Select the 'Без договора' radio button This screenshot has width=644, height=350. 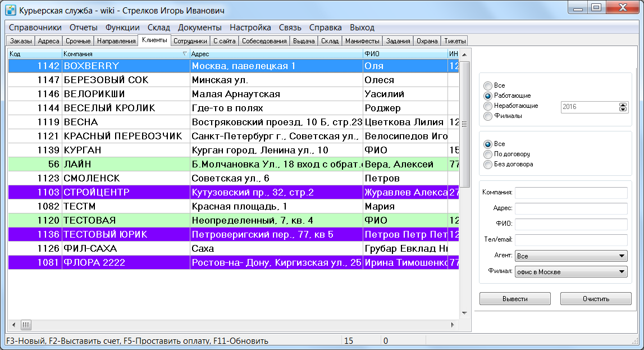[x=487, y=164]
